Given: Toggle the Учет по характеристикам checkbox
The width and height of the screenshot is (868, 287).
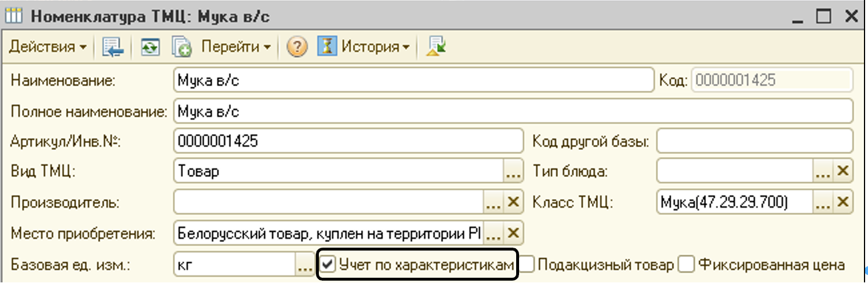Looking at the screenshot, I should [x=328, y=264].
